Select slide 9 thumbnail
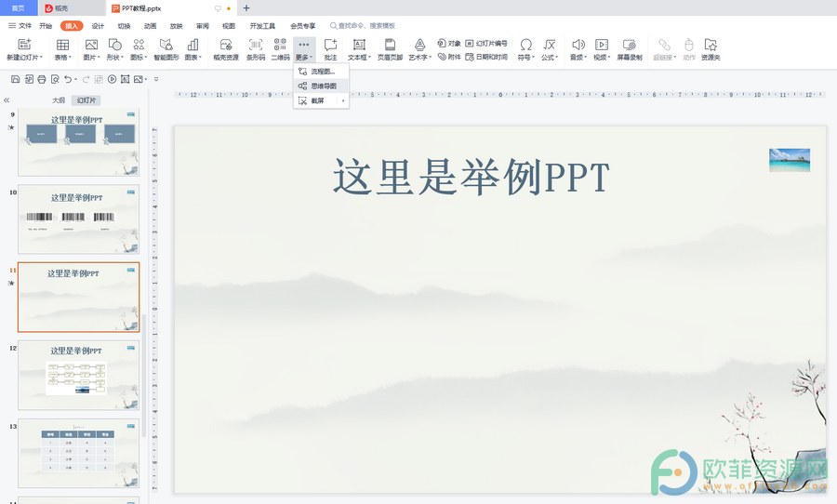This screenshot has width=837, height=504. point(78,142)
